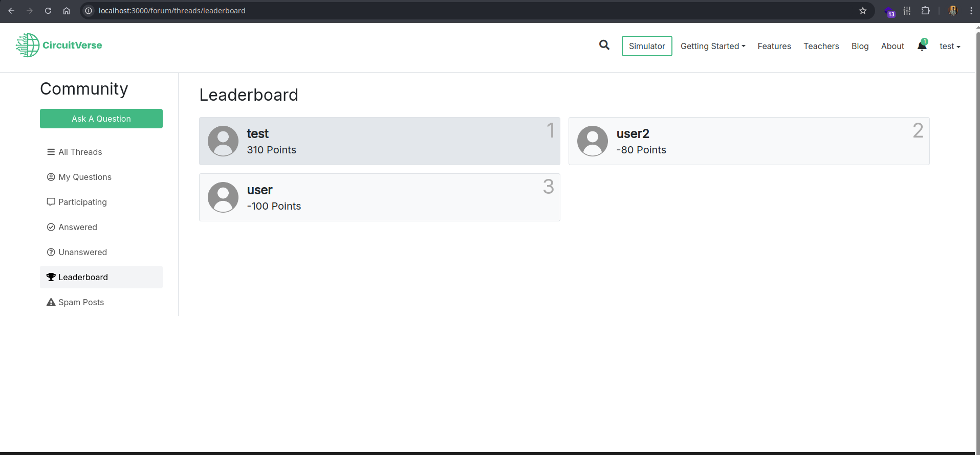
Task: Open the browser three-dot menu
Action: 971,11
